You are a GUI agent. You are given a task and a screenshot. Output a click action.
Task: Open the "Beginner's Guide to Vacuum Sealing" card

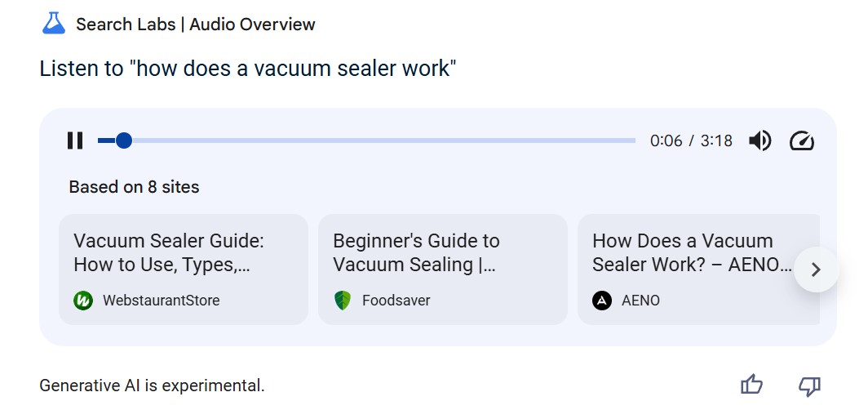point(442,253)
